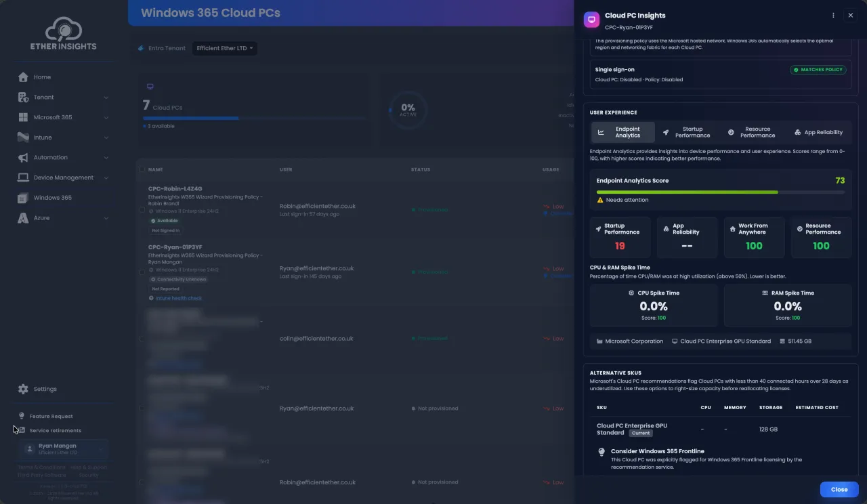Click the Feature Request lightbulb icon

coord(22,416)
